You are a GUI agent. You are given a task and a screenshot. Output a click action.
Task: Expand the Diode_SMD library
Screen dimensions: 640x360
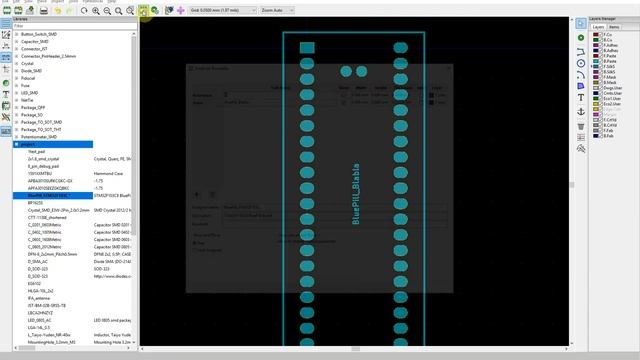click(17, 71)
